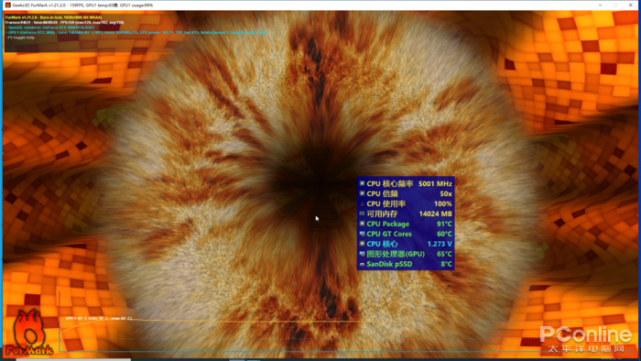Click the available memory RAM icon
641x361 pixels.
362,213
